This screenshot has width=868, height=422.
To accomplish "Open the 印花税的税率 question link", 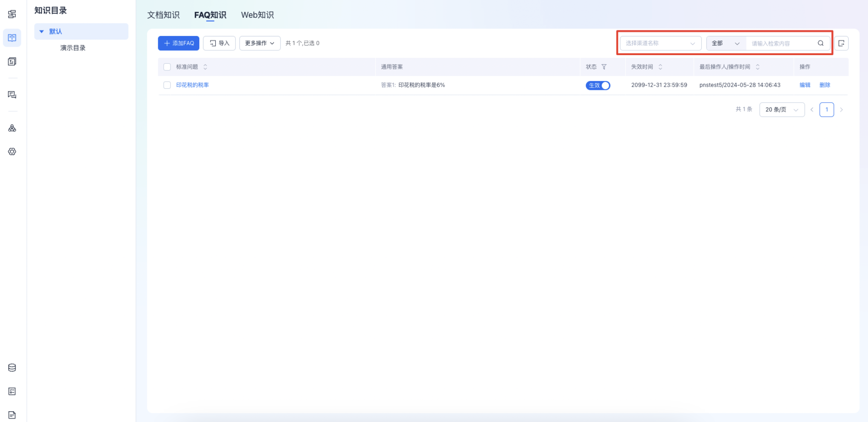I will coord(193,85).
